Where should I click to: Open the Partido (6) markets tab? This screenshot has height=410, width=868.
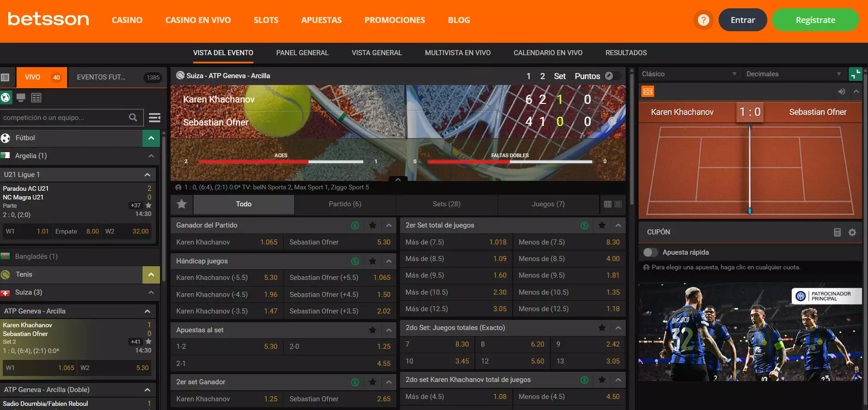pos(345,204)
